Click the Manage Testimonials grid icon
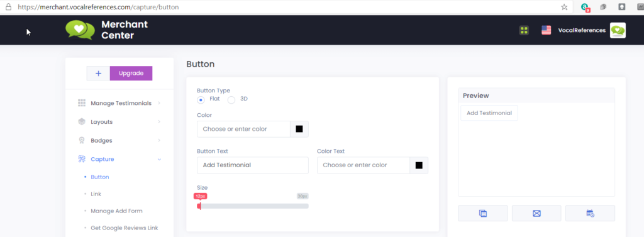 (82, 103)
